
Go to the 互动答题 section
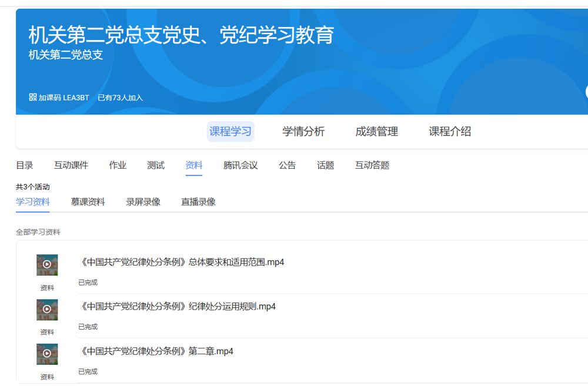pyautogui.click(x=372, y=166)
